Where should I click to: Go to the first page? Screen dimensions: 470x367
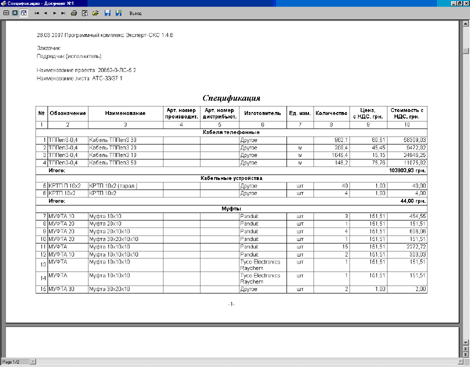point(37,13)
